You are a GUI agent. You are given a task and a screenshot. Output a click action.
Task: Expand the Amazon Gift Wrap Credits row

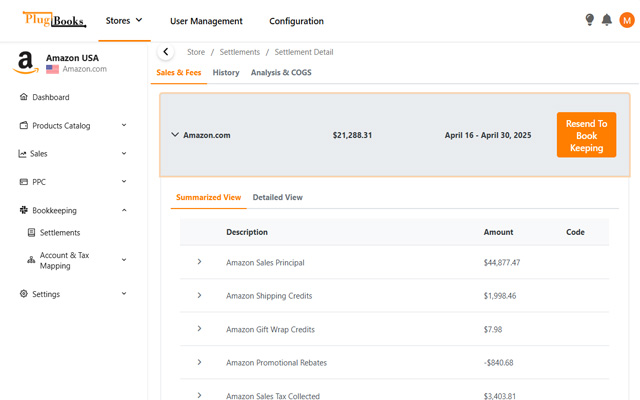[199, 329]
